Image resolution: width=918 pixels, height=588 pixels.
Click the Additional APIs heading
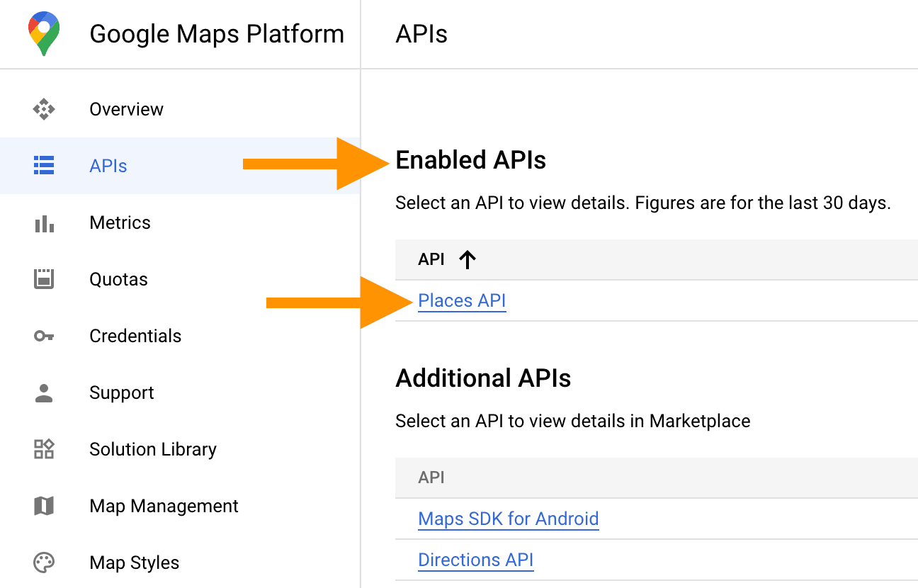(x=483, y=378)
